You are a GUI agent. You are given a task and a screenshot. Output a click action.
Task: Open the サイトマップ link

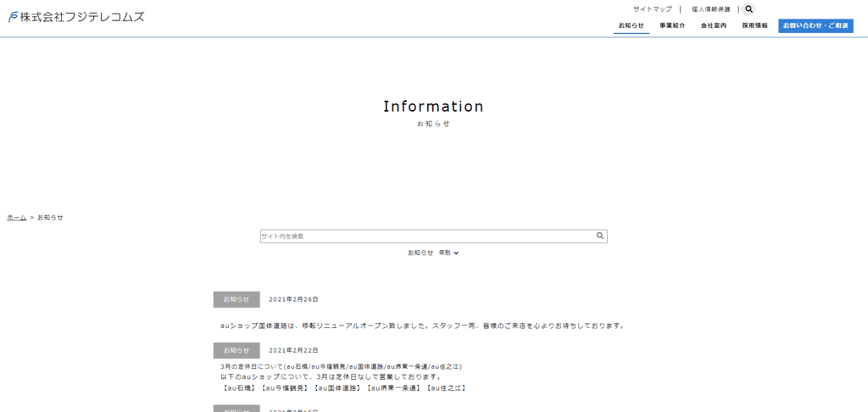[652, 9]
